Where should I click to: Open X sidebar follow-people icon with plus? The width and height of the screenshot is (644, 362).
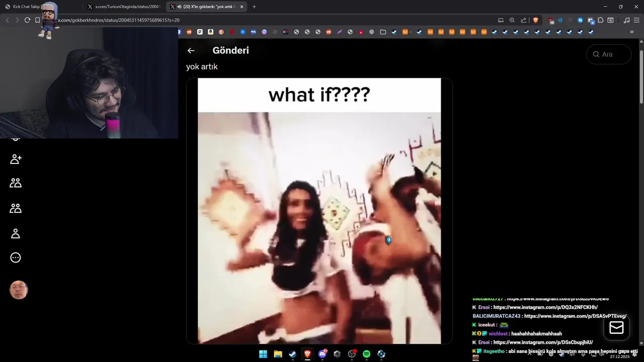pos(16,159)
